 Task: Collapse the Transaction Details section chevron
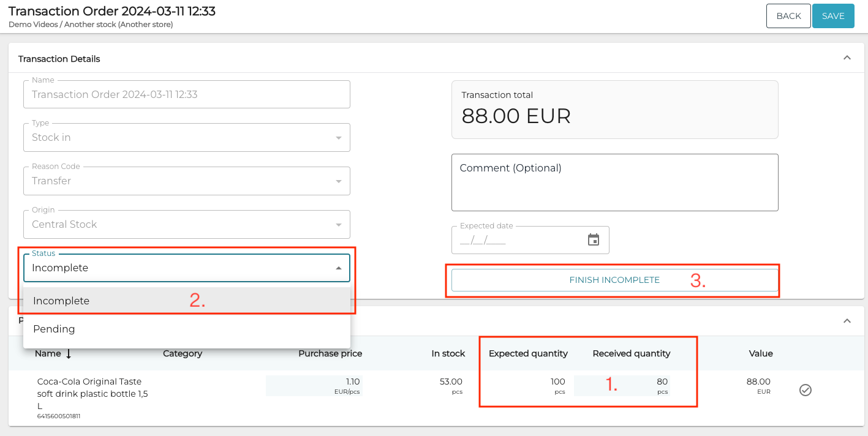(847, 57)
